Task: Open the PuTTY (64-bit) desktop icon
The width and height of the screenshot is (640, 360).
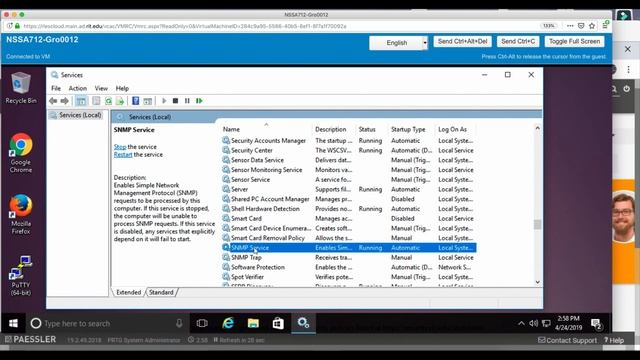Action: click(x=21, y=276)
